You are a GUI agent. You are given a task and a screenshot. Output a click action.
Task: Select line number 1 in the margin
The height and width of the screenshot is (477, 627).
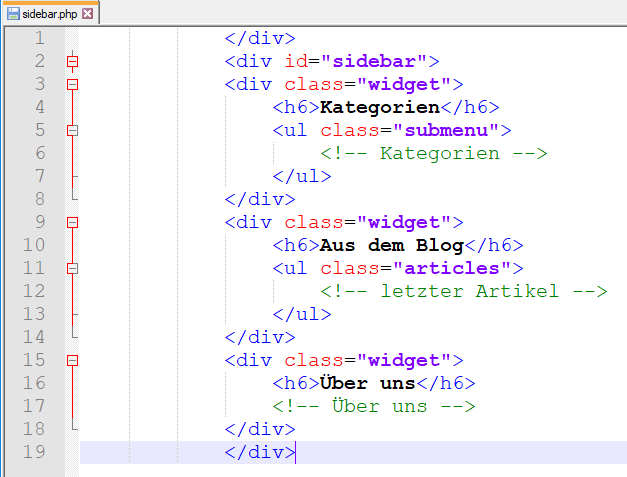tap(40, 38)
